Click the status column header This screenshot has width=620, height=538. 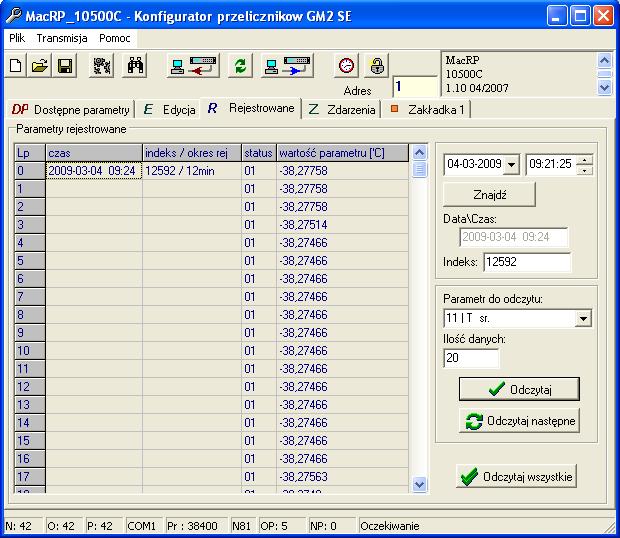pyautogui.click(x=259, y=153)
